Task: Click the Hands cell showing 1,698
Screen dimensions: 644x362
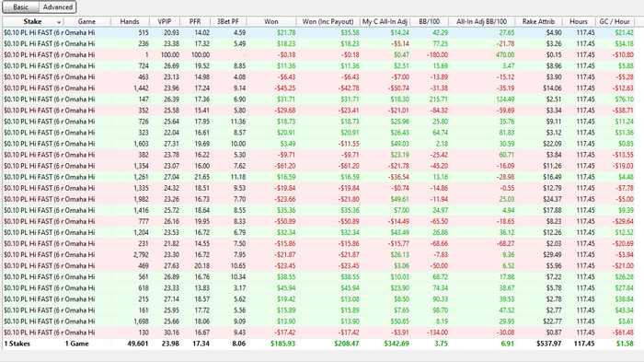Action: 141,321
